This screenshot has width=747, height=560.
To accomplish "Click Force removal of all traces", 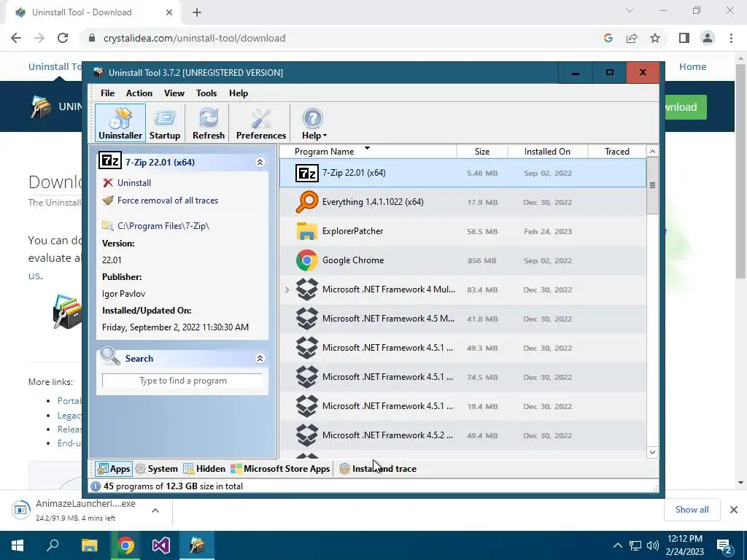I will (x=168, y=201).
